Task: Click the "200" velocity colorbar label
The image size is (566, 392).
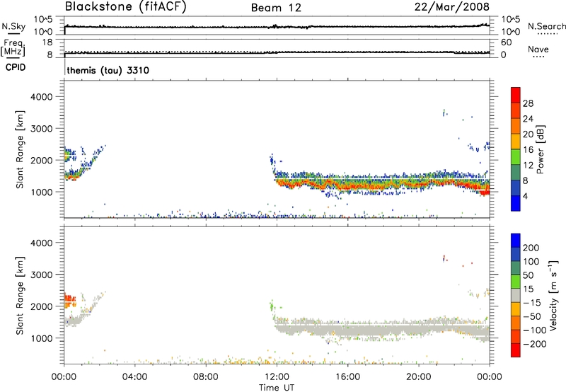Action: click(x=531, y=248)
